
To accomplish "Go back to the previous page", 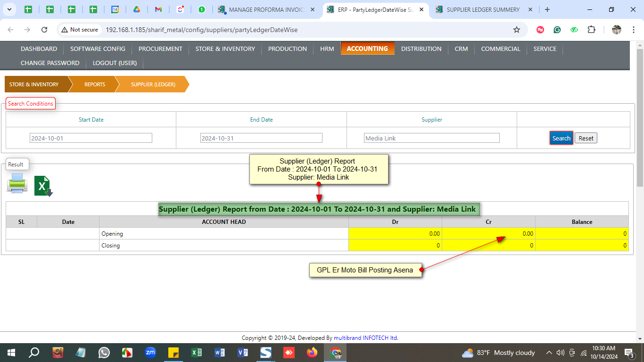I will click(x=10, y=30).
